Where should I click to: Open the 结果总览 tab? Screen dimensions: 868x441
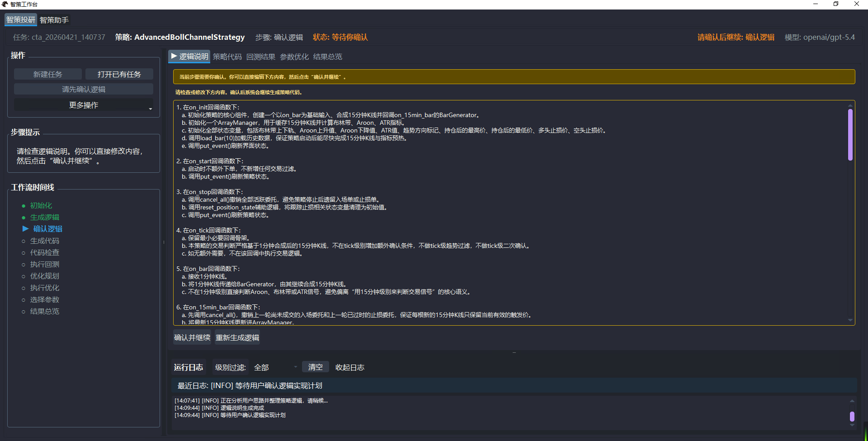[x=328, y=57]
